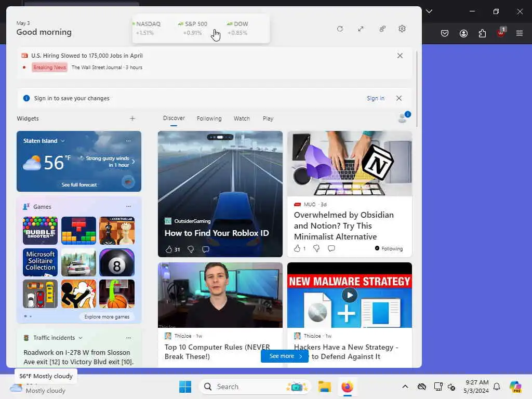Click See full forecast
532x399 pixels.
point(79,184)
